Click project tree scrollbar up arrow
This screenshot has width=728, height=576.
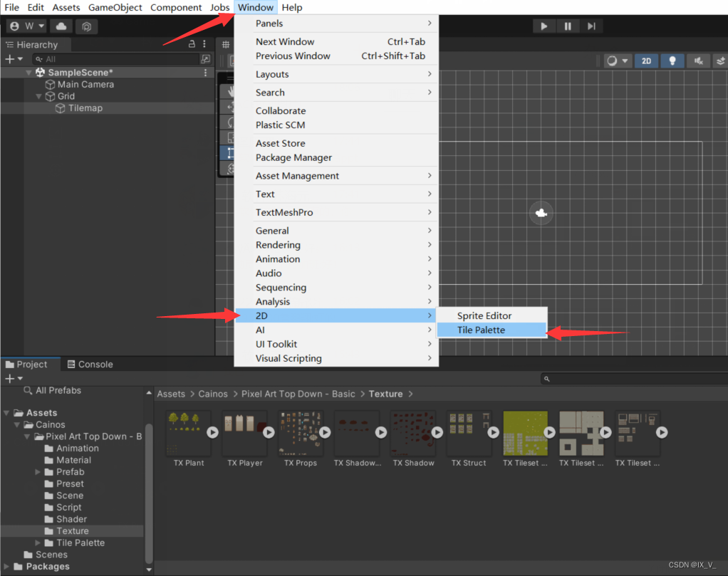pyautogui.click(x=149, y=393)
